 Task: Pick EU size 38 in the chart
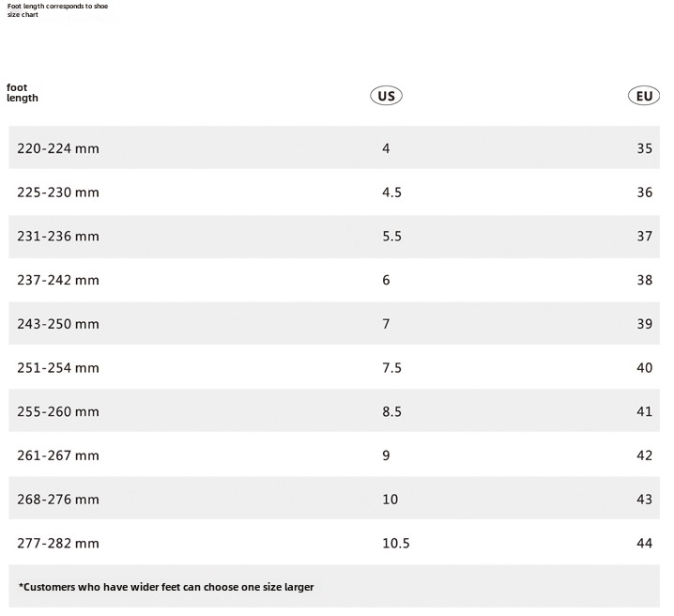coord(644,280)
